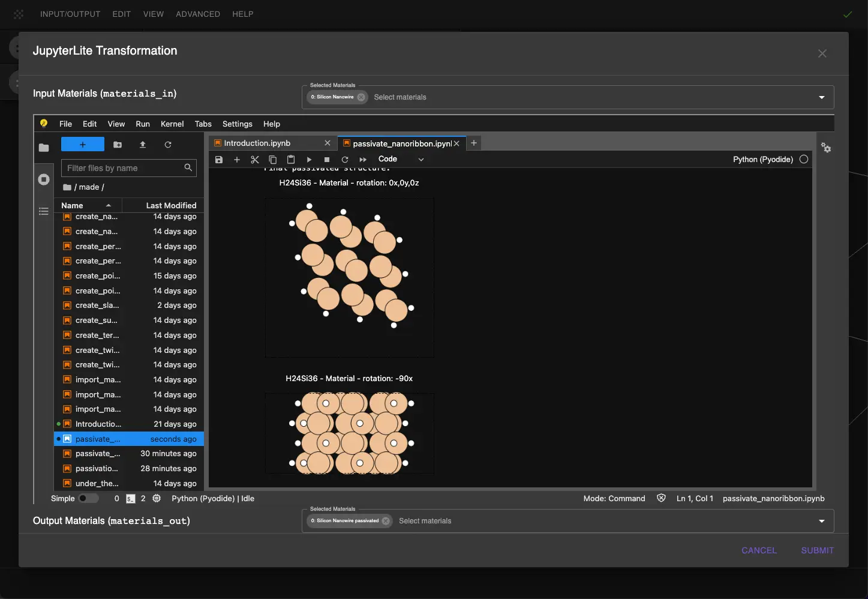Restart the kernel
The height and width of the screenshot is (599, 868).
click(345, 160)
